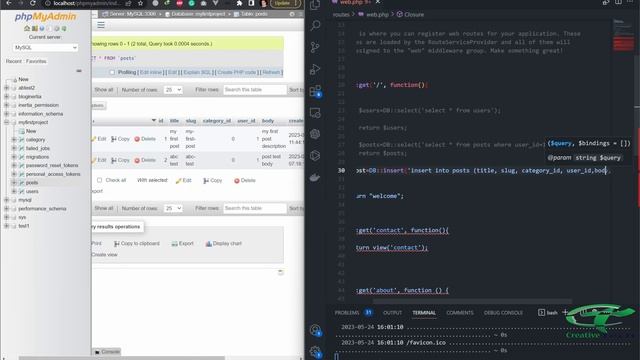
Task: Toggle the Check all checkbox
Action: click(99, 180)
